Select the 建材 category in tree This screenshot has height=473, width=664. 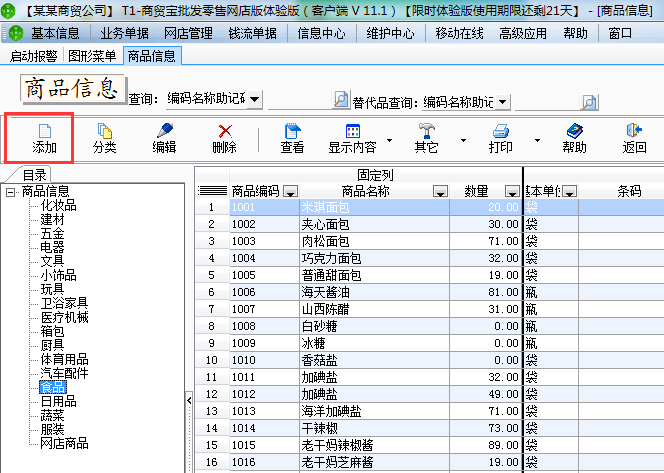tap(53, 219)
